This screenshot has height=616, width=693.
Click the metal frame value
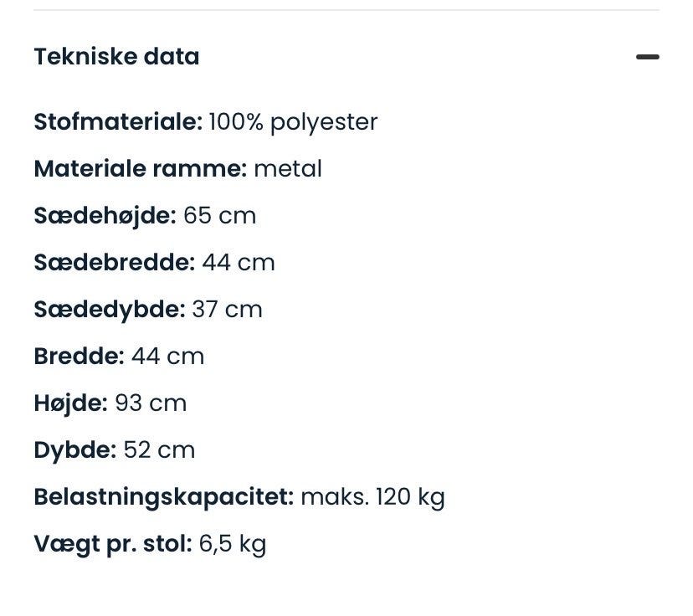(288, 169)
